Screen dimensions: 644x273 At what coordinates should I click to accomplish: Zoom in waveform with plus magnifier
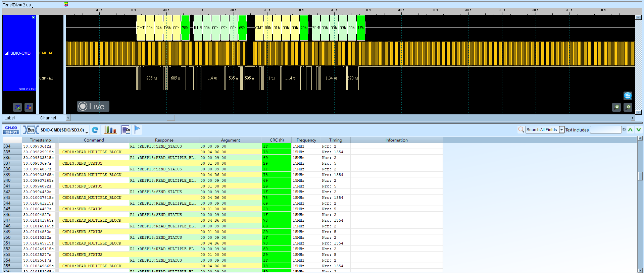tap(628, 107)
